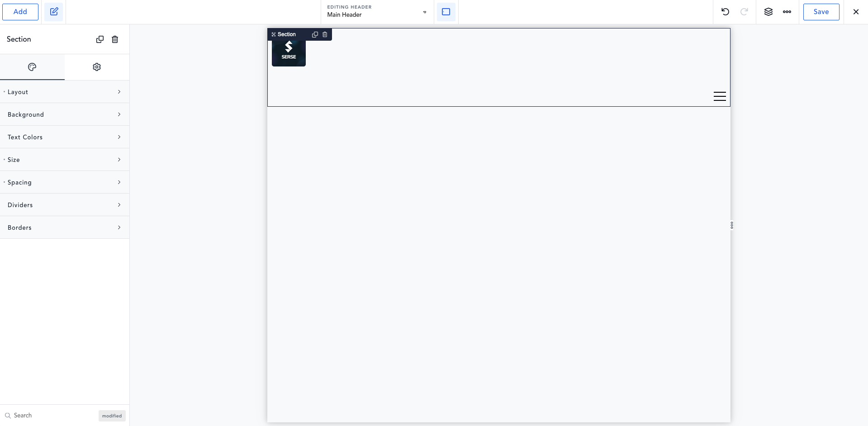Viewport: 868px width, 426px height.
Task: Toggle the wireframe preview icon
Action: [446, 12]
